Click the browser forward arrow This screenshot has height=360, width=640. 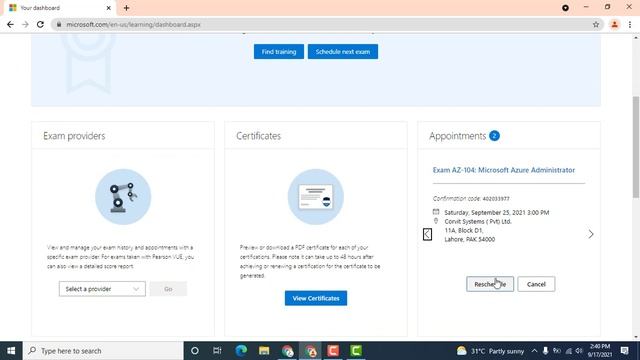(25, 24)
